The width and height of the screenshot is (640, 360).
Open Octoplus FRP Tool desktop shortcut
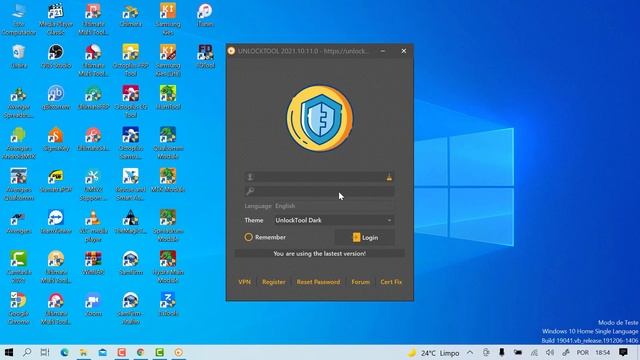[131, 60]
